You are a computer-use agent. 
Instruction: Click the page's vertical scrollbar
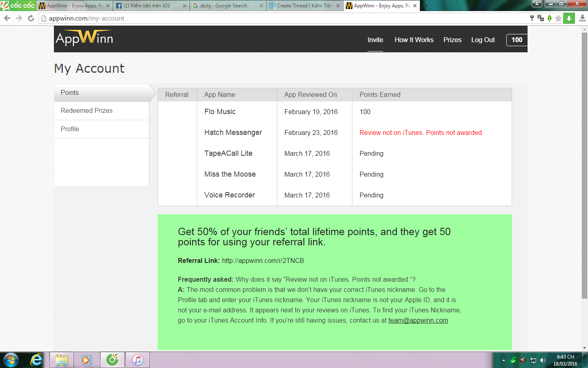(x=584, y=165)
